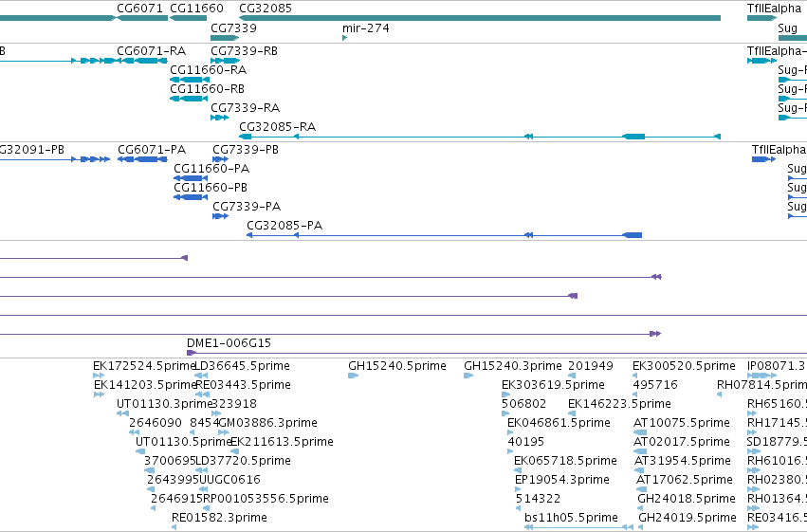Select EST AT02017.5prime
The width and height of the screenshot is (807, 532).
click(682, 442)
